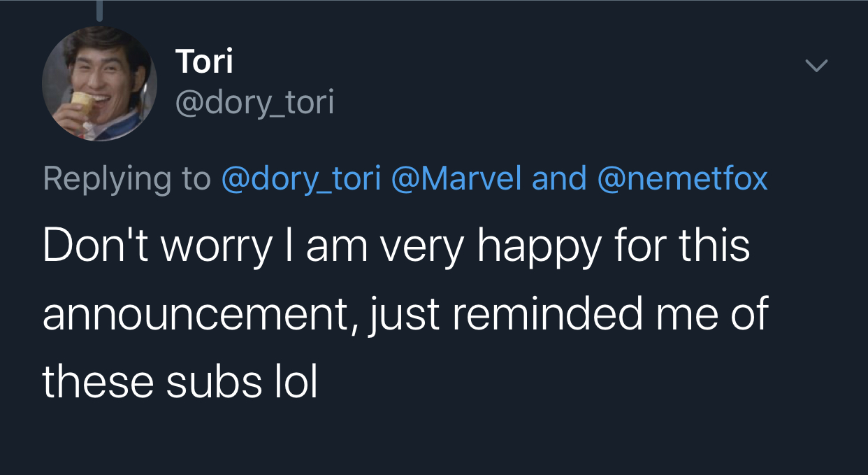Click the word "and" between mentions
868x475 pixels.
tap(558, 179)
